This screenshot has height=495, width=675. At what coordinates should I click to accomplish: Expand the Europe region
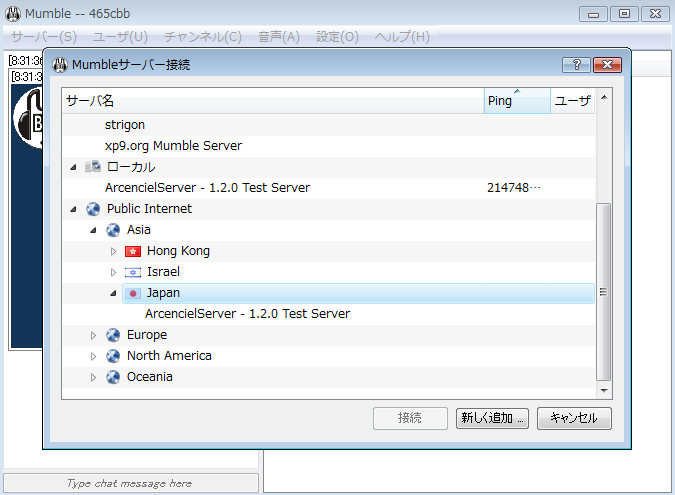pos(93,335)
